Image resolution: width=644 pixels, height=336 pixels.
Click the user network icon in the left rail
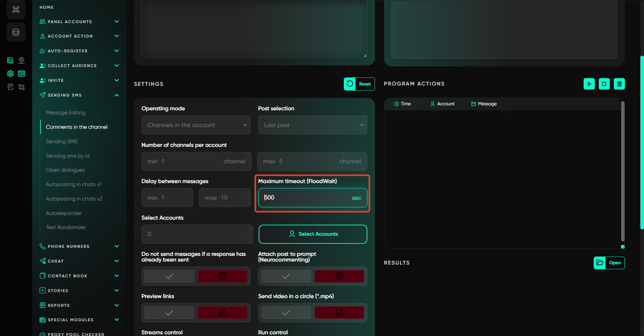[x=21, y=60]
